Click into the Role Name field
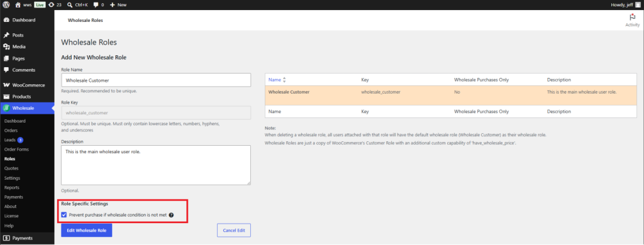Viewport: 644px width, 245px height. [x=156, y=80]
